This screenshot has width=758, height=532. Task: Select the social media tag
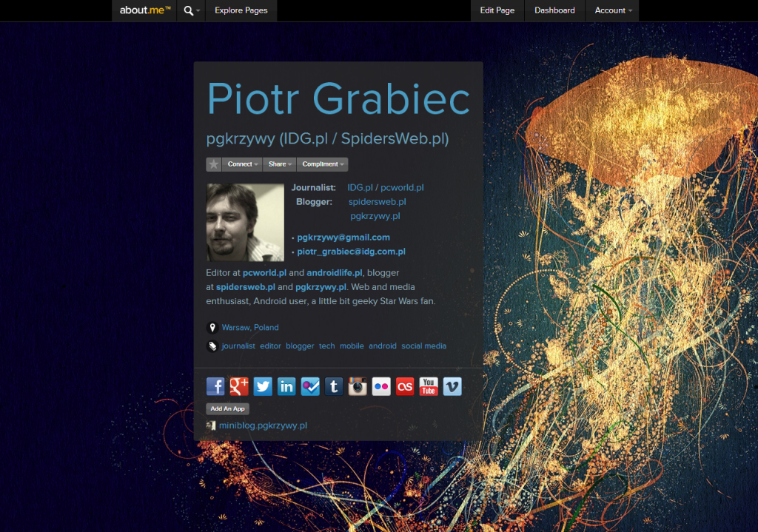(424, 346)
